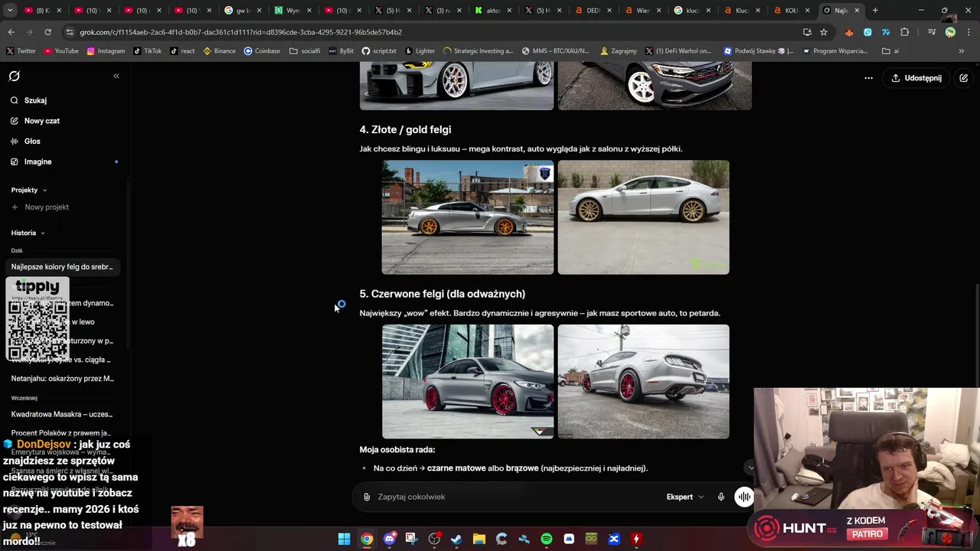This screenshot has height=551, width=980.
Task: Open Snipping Tool from the taskbar
Action: tap(412, 539)
